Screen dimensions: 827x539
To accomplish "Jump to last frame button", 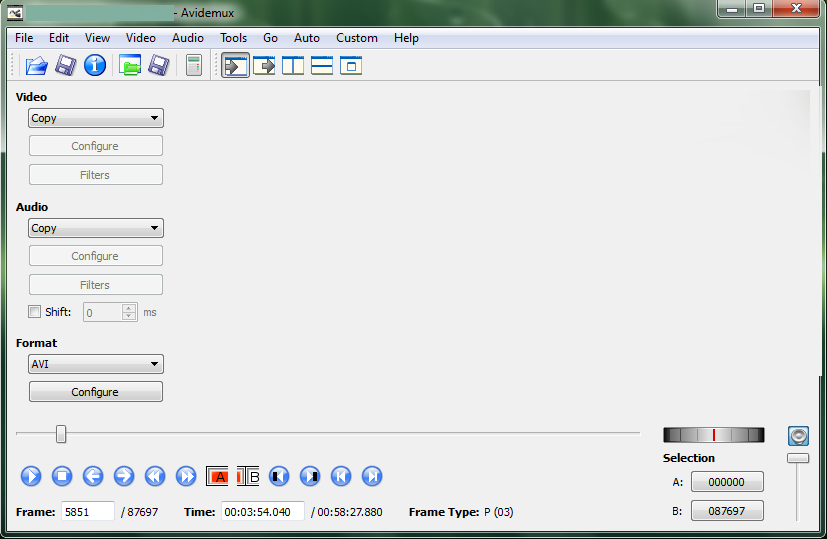I will pos(372,476).
